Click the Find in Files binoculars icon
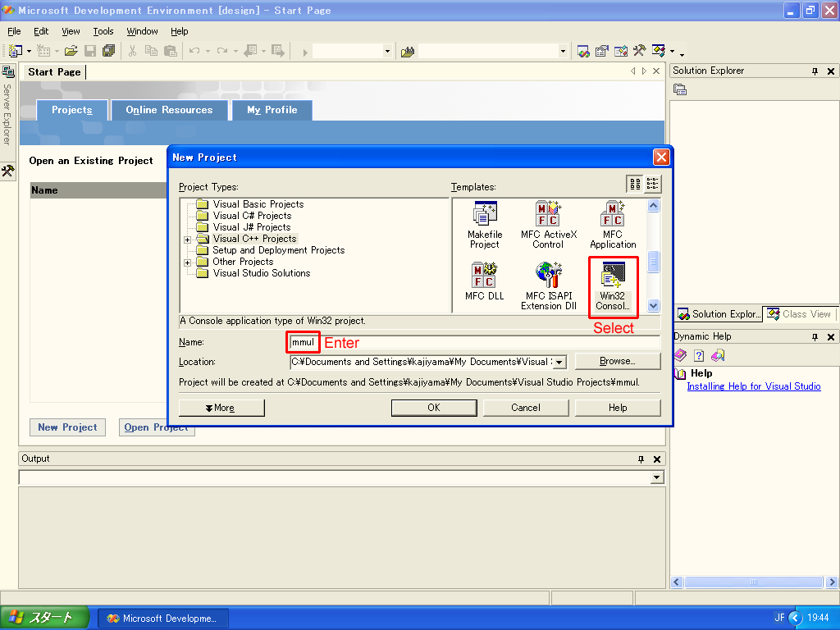 (x=408, y=52)
